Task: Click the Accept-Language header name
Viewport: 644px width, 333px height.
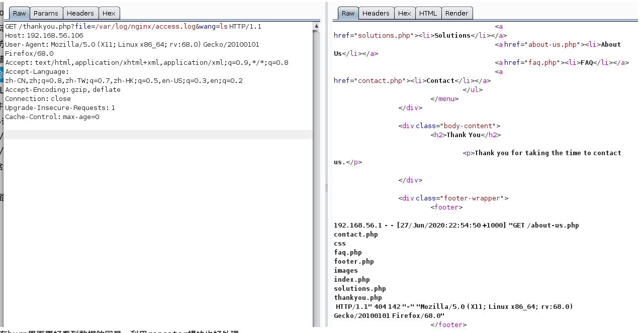Action: click(x=37, y=72)
